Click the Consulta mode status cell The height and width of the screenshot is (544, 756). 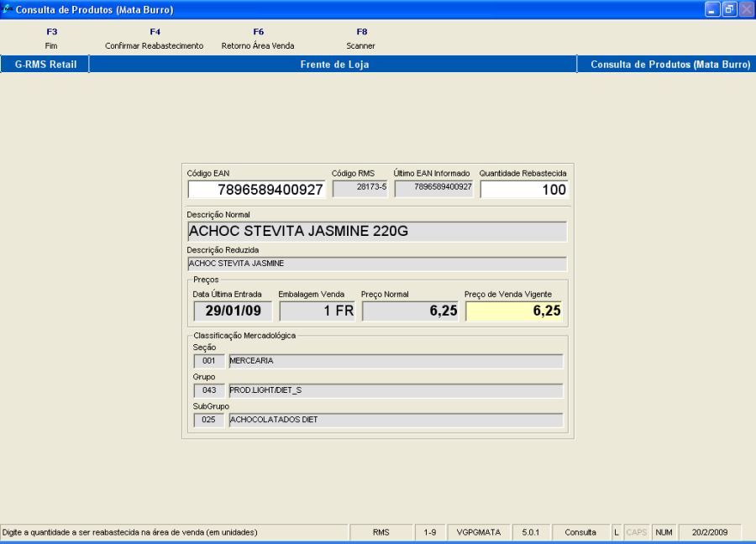[580, 532]
